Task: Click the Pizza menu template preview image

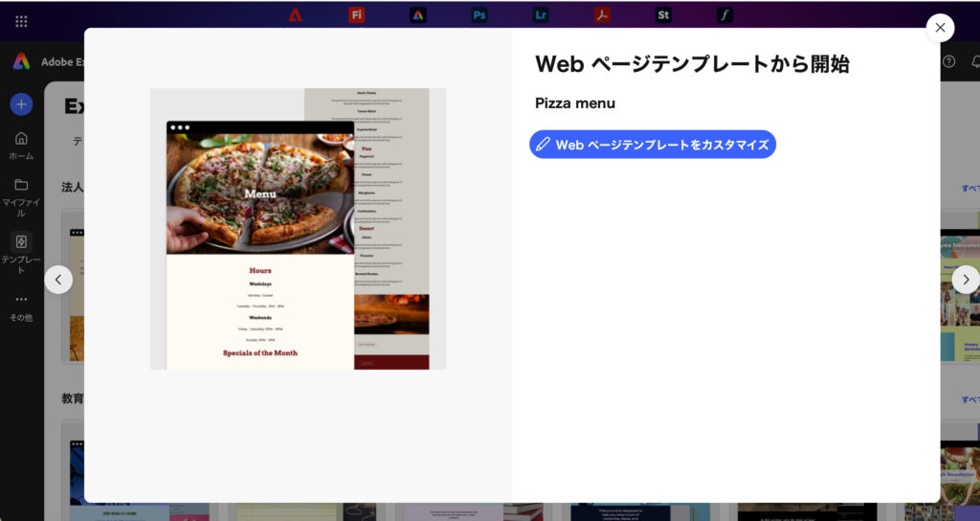Action: click(x=298, y=229)
